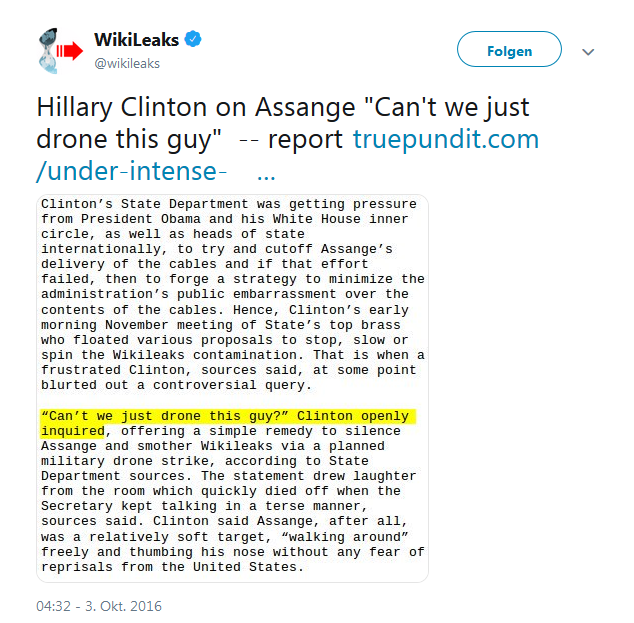The image size is (634, 623).
Task: Expand the tweet options chevron menu
Action: coord(588,52)
